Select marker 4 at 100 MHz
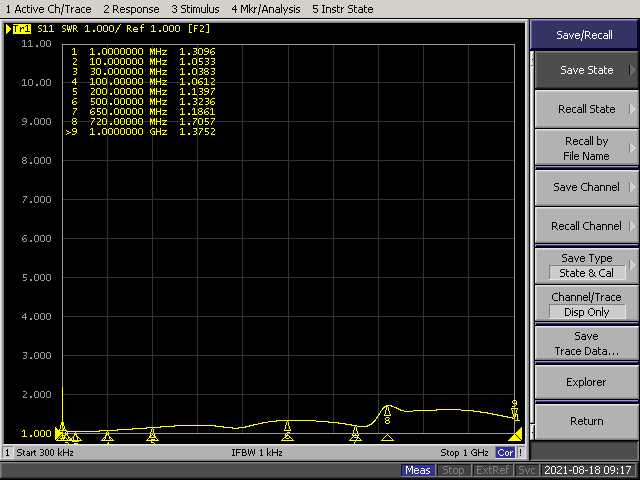640x480 pixels. [107, 436]
